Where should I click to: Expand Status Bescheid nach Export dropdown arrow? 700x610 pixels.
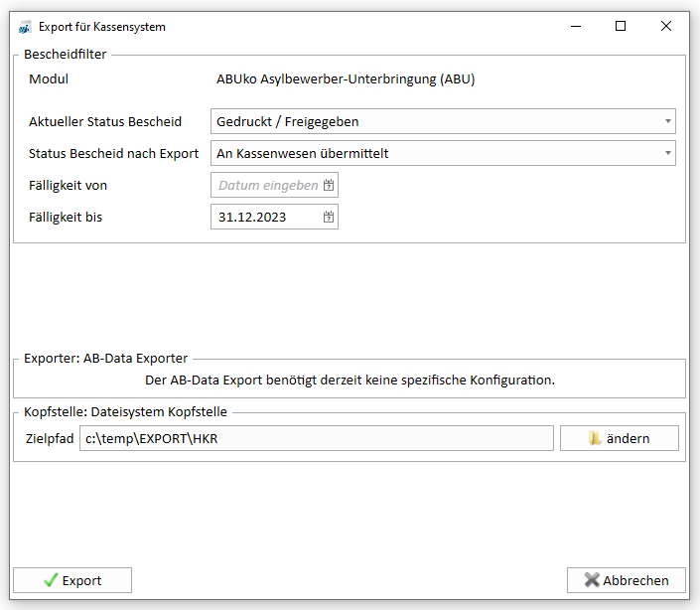[x=668, y=153]
